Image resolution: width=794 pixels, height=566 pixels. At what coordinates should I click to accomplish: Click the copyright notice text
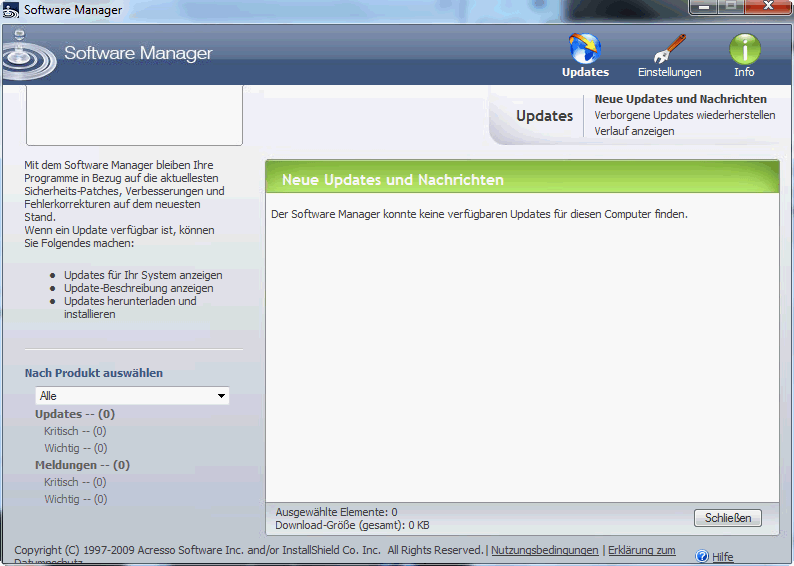tap(249, 550)
